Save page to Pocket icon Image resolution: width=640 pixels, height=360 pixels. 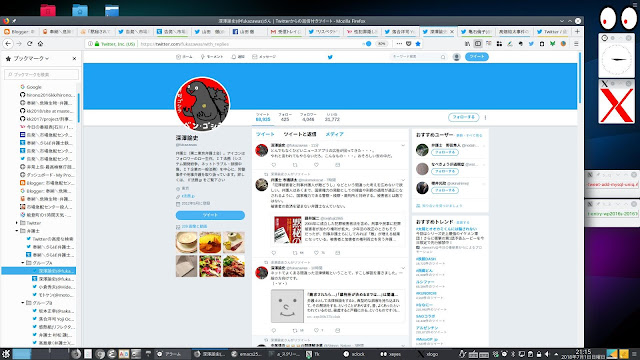click(409, 44)
